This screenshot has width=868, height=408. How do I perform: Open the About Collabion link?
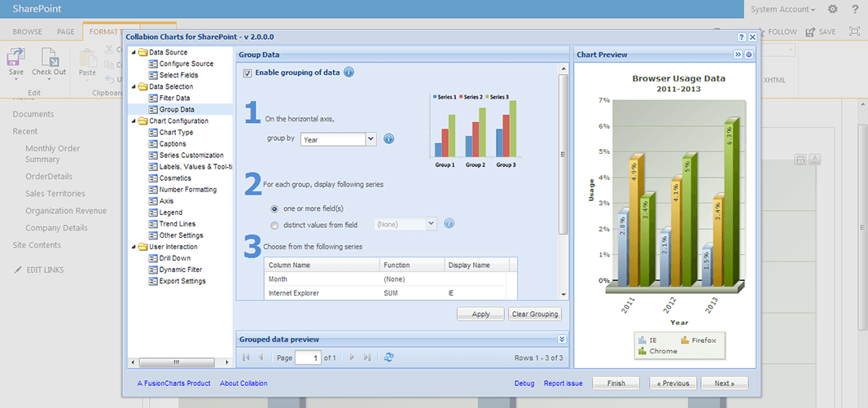(243, 383)
